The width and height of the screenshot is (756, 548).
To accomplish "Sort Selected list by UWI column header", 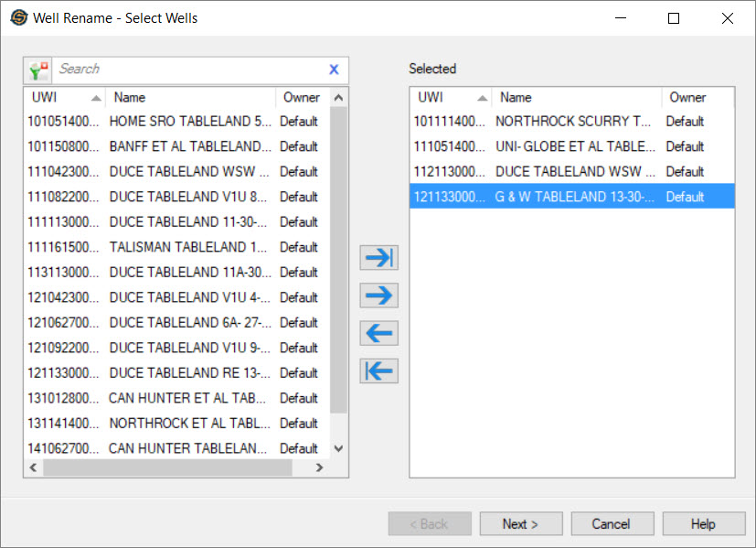I will tap(450, 97).
